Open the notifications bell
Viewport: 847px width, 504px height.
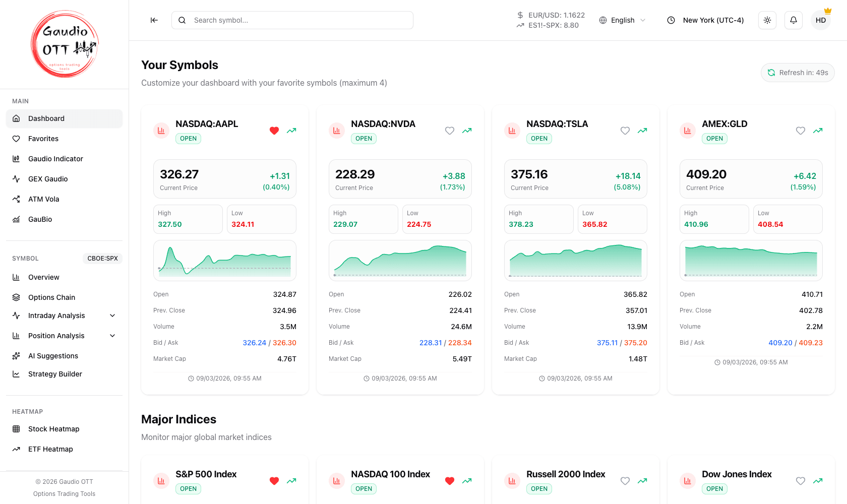click(794, 20)
